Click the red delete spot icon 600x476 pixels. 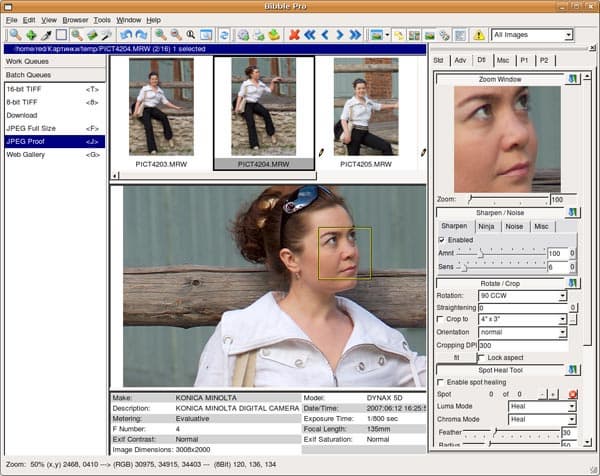pos(572,394)
